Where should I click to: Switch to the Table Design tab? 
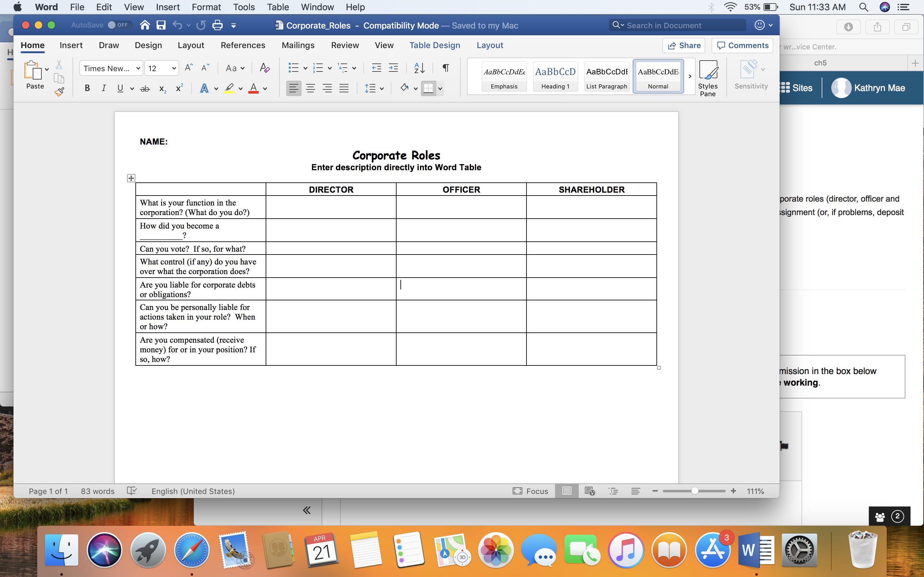(x=434, y=46)
